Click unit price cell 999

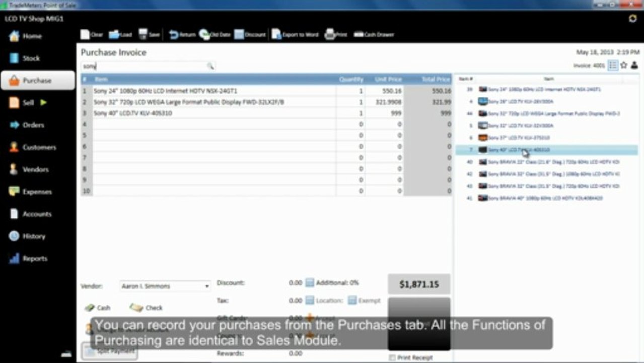[x=385, y=113]
